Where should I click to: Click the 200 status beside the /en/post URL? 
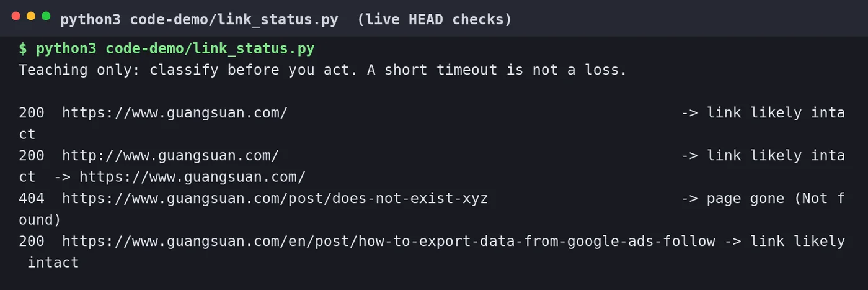pos(32,241)
